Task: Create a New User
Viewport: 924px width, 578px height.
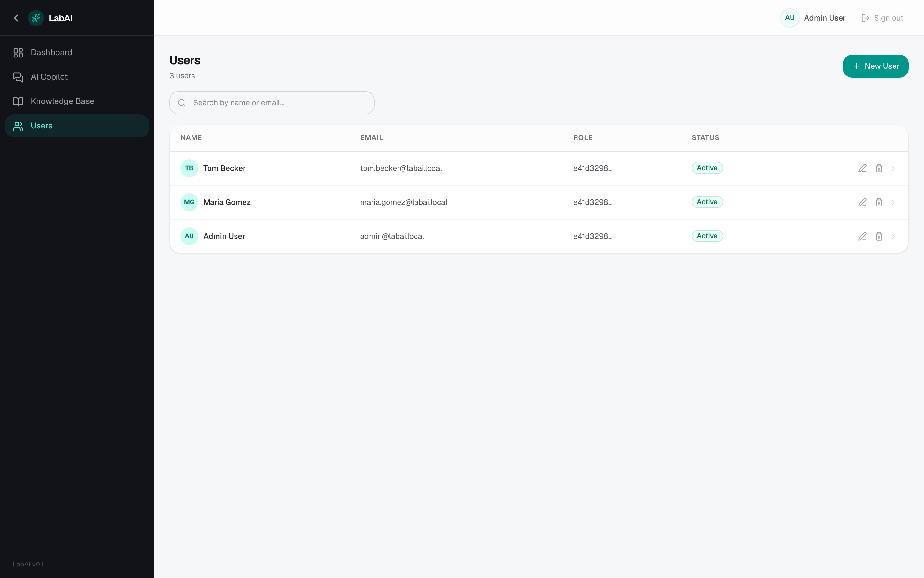Action: [876, 66]
